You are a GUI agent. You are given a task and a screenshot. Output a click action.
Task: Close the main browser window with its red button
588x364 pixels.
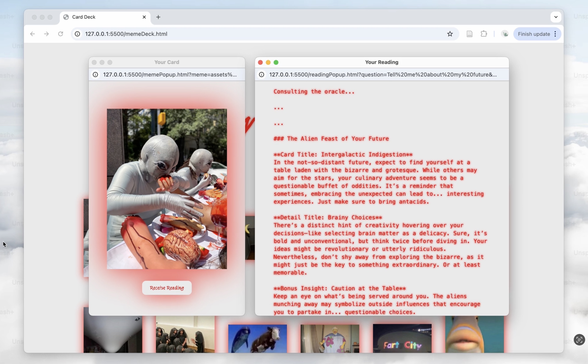34,17
